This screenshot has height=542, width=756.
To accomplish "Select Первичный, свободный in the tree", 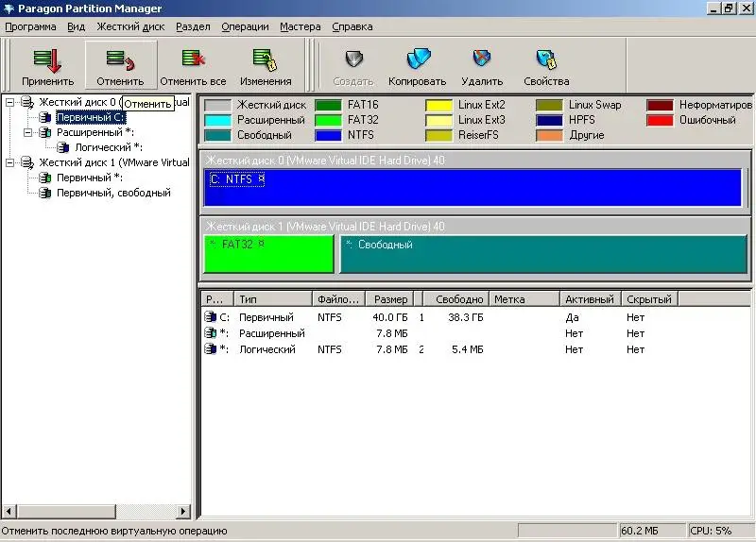I will click(x=113, y=193).
